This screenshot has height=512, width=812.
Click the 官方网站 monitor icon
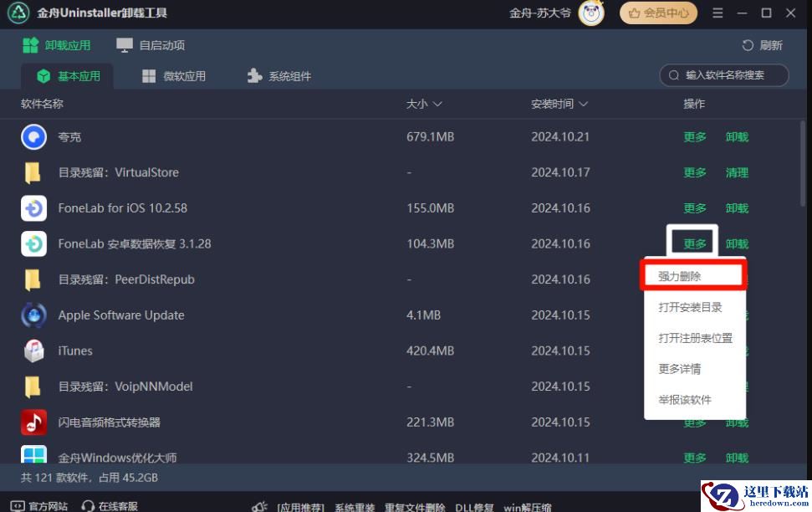[x=18, y=506]
